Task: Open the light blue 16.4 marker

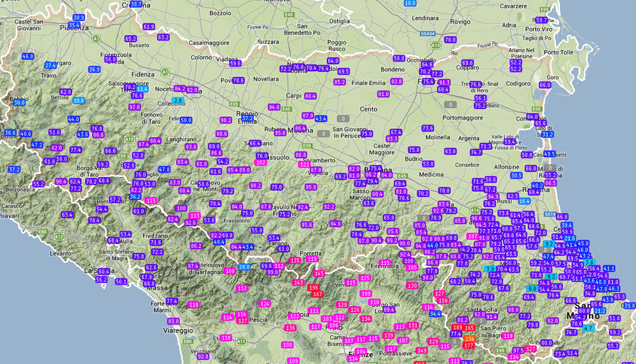Action: [524, 201]
